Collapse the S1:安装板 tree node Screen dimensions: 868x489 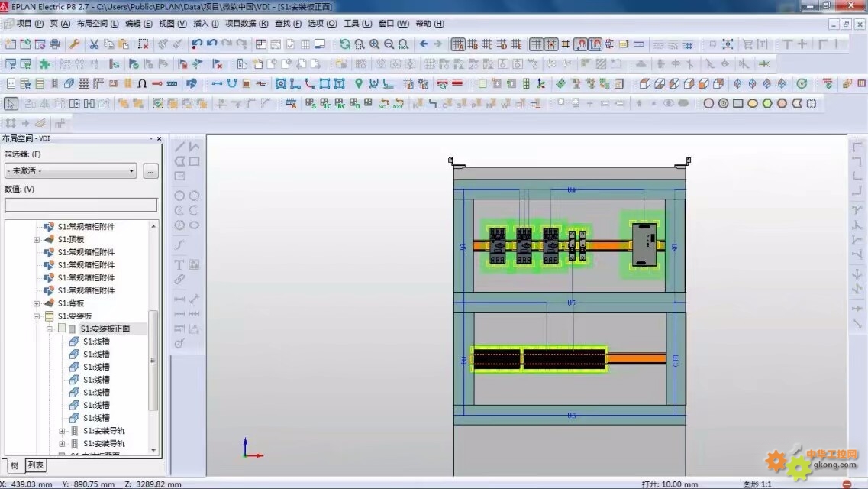(37, 316)
